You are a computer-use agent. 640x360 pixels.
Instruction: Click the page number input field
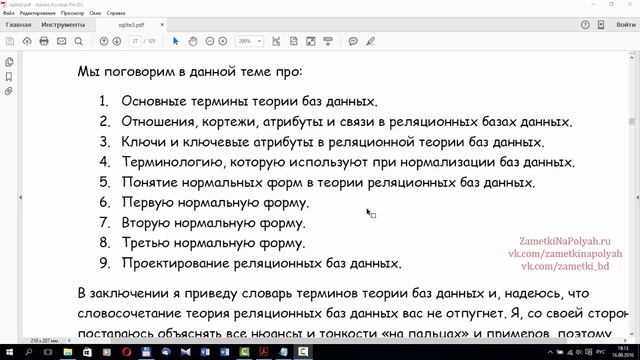[135, 41]
